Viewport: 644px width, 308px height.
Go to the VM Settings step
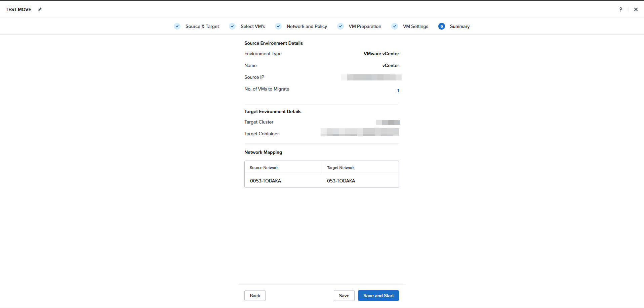[415, 26]
